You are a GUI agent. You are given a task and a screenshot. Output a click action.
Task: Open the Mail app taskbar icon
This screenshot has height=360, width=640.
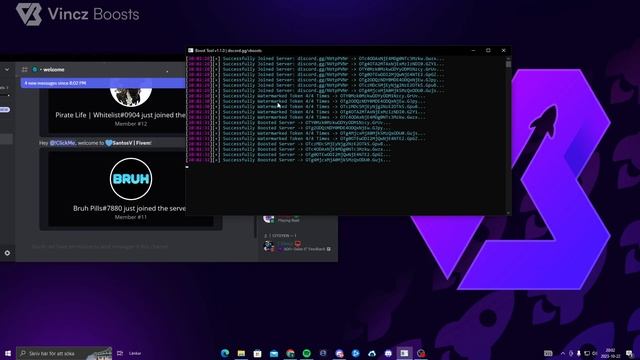pyautogui.click(x=274, y=353)
